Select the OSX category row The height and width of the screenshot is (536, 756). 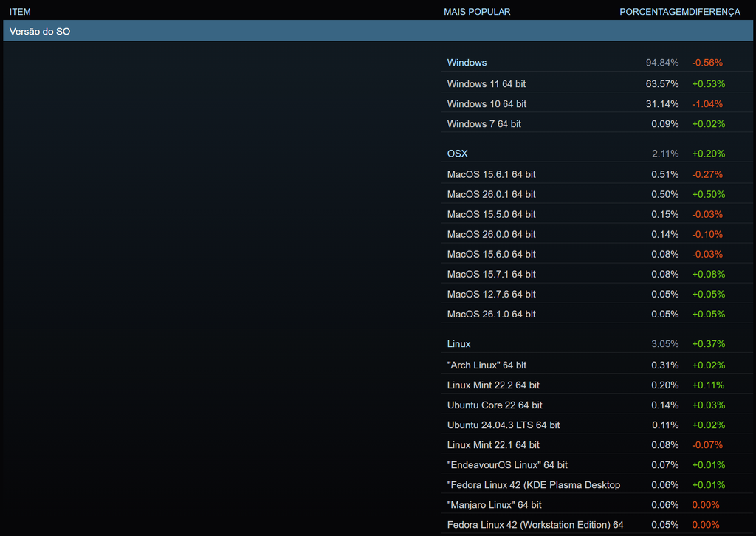pos(457,154)
